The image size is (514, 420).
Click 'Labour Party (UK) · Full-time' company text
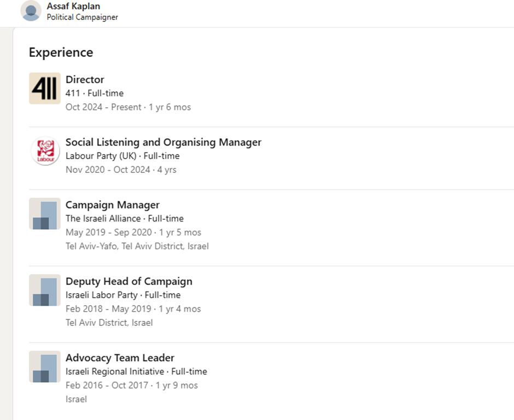click(122, 156)
